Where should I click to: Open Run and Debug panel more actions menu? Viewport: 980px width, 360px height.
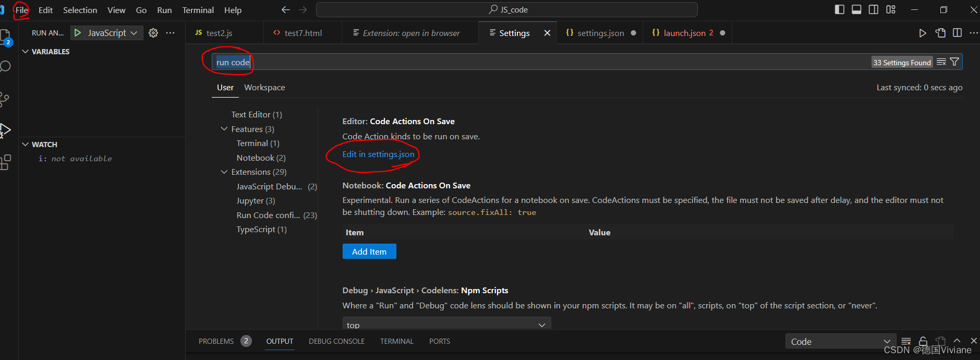coord(170,33)
